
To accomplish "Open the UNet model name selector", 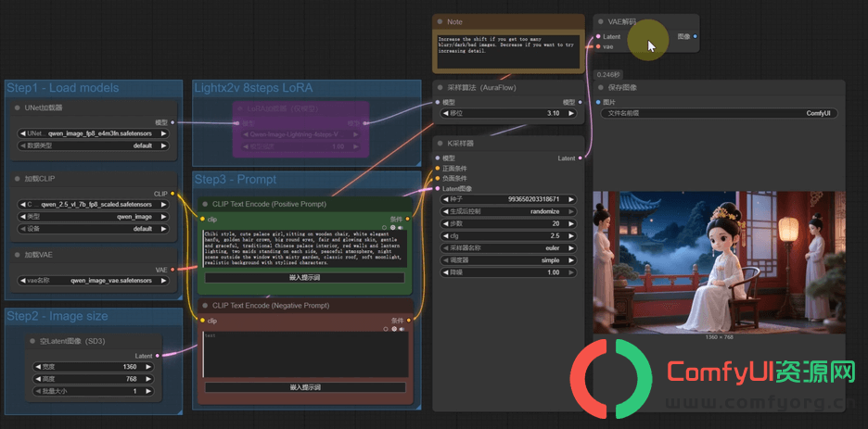I will pyautogui.click(x=93, y=133).
